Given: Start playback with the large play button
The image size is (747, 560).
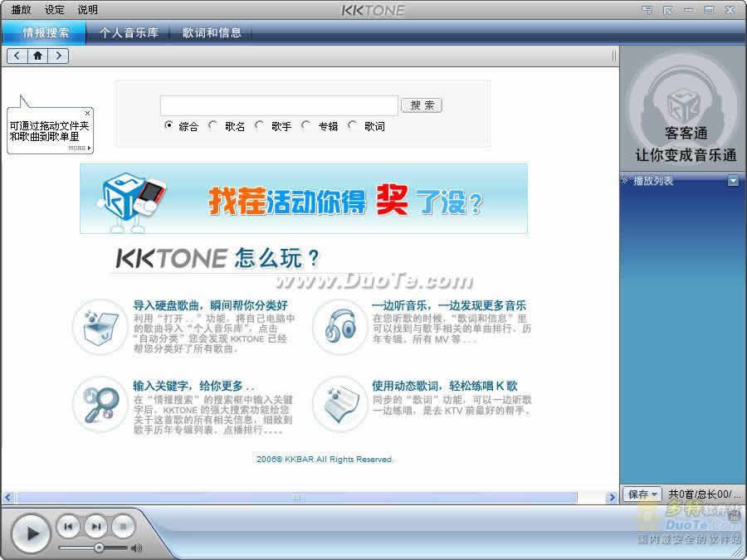Looking at the screenshot, I should (32, 533).
